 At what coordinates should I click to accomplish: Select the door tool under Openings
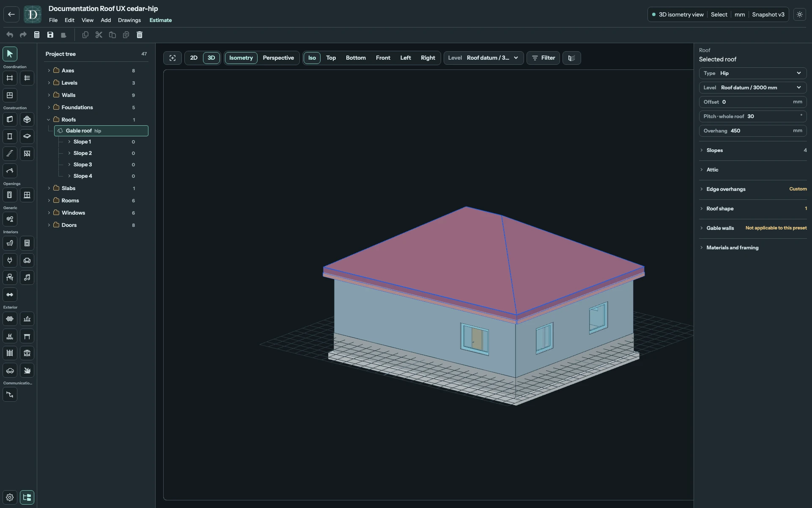10,195
